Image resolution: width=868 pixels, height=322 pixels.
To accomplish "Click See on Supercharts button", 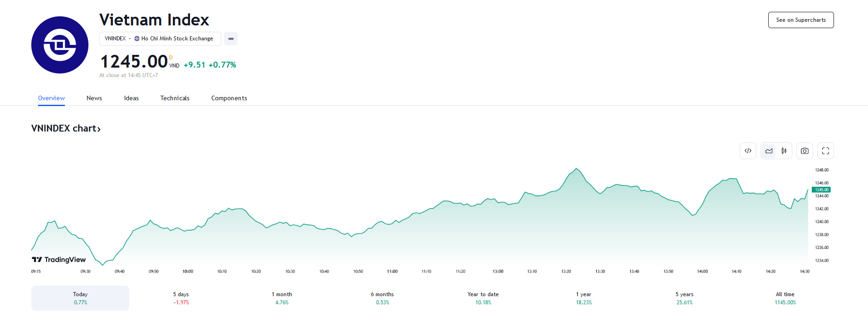I will pos(801,20).
